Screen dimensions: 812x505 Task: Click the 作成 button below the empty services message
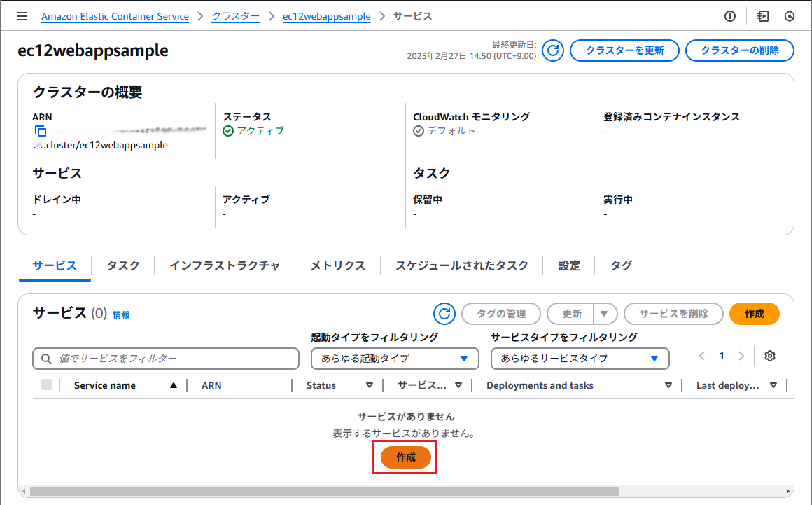pos(405,457)
